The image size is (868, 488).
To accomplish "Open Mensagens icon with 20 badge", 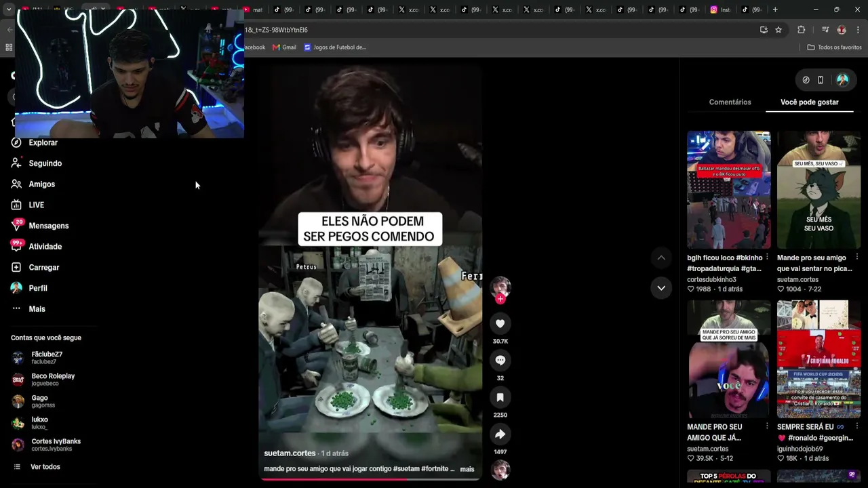I will [x=16, y=226].
